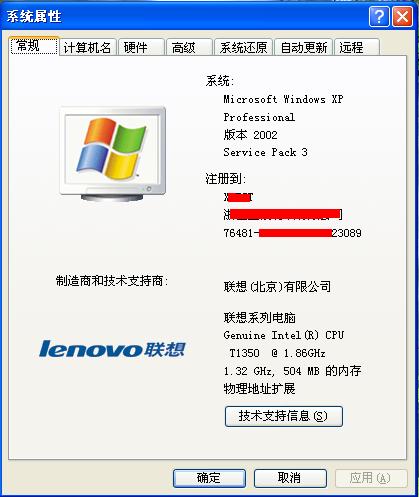Click the help question mark icon in title bar
The image size is (419, 497).
coord(379,16)
